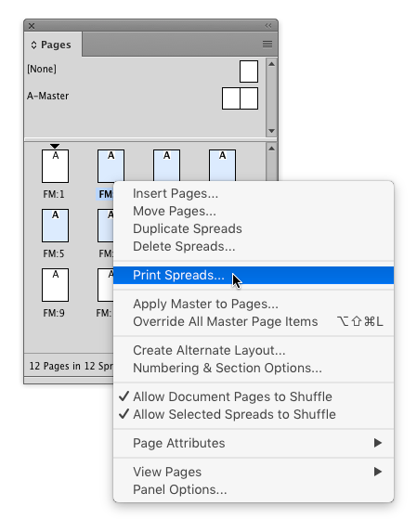Open Panel Options... from the menu
The height and width of the screenshot is (532, 417).
pos(254,489)
